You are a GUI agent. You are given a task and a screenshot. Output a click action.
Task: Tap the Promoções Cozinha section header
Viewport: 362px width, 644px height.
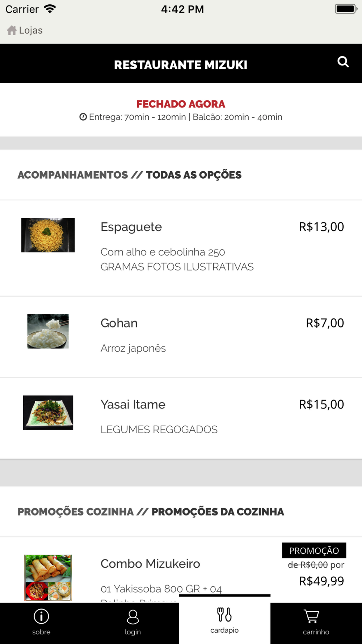151,512
